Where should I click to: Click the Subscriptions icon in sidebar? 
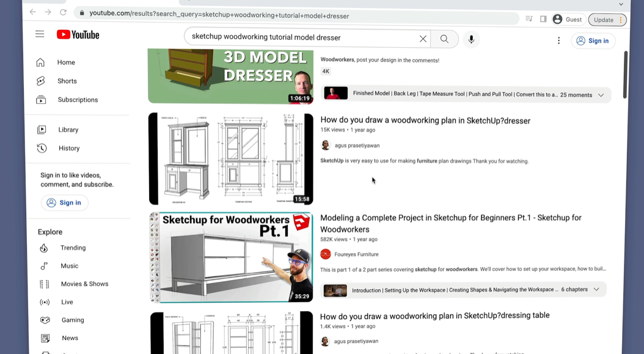(x=41, y=100)
